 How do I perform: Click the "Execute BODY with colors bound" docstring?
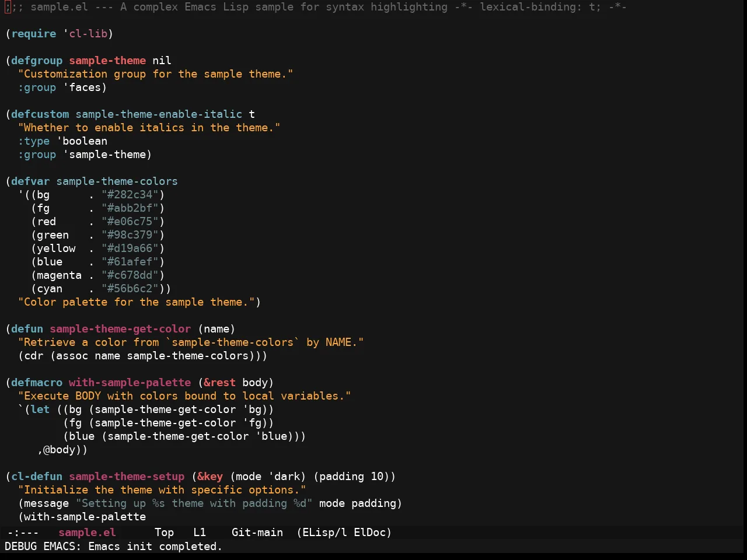184,396
